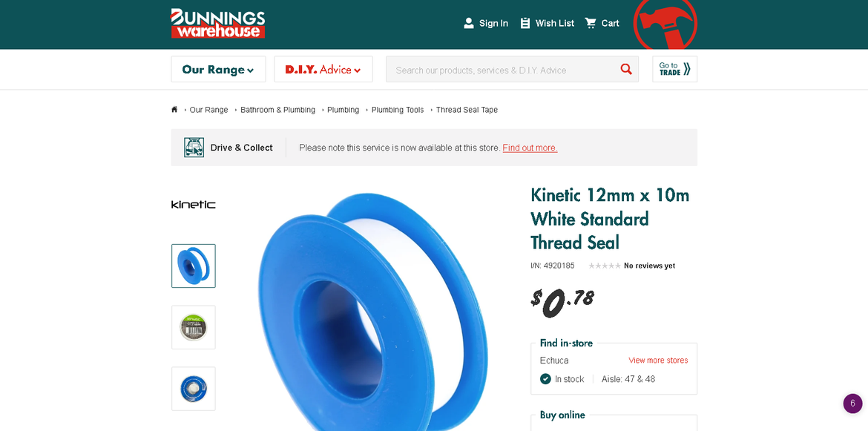
Task: Click the Bunnings Warehouse logo
Action: (x=217, y=23)
